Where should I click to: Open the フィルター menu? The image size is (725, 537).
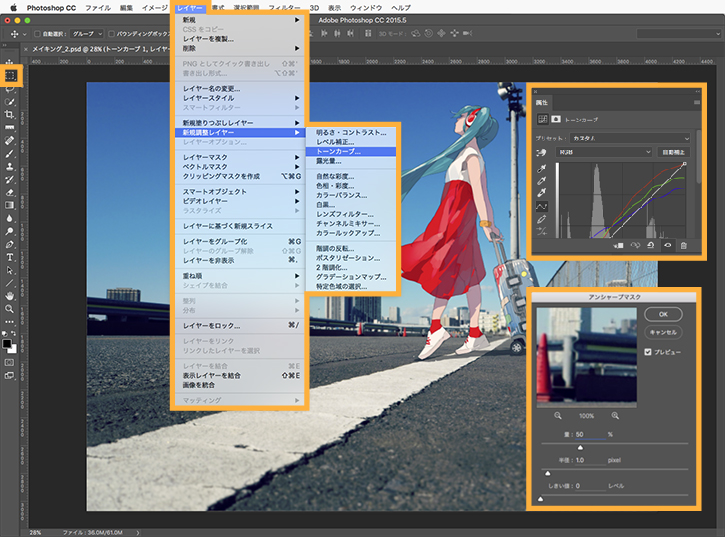click(x=284, y=7)
